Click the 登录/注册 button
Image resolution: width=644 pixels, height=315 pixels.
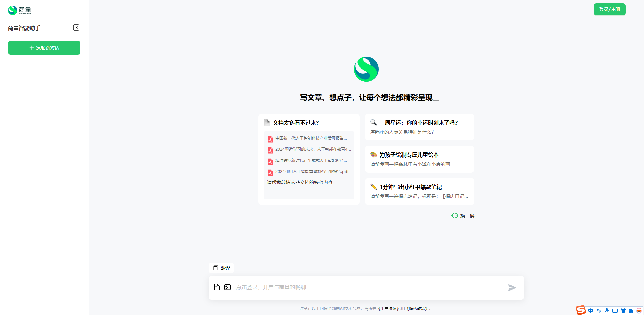[x=609, y=9]
